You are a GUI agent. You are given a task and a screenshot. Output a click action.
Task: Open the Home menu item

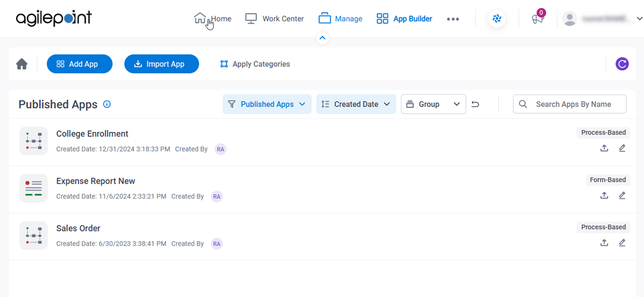212,19
